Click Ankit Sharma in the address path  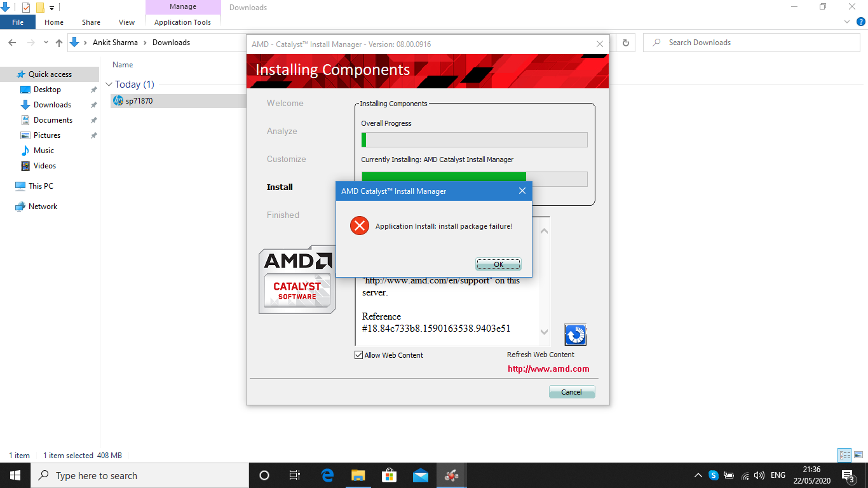tap(114, 43)
